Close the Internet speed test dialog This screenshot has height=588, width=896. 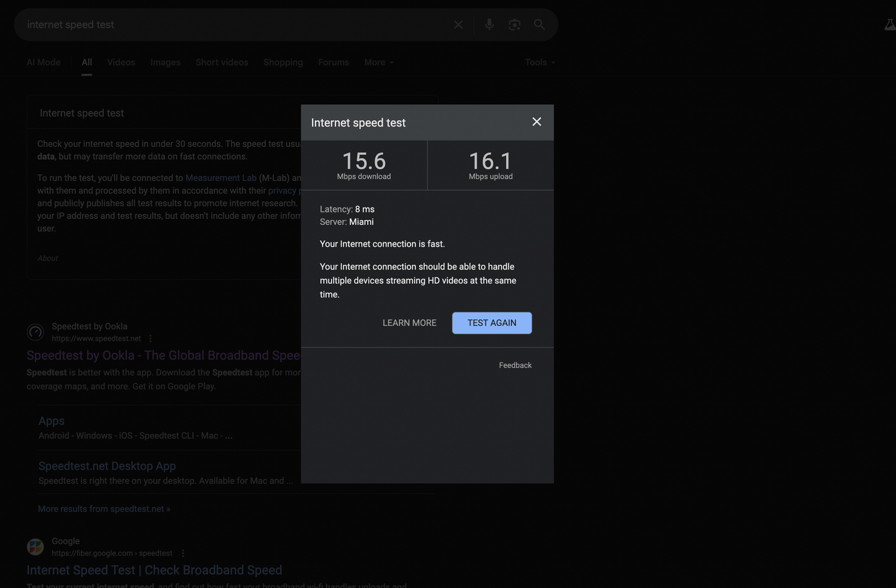point(536,122)
